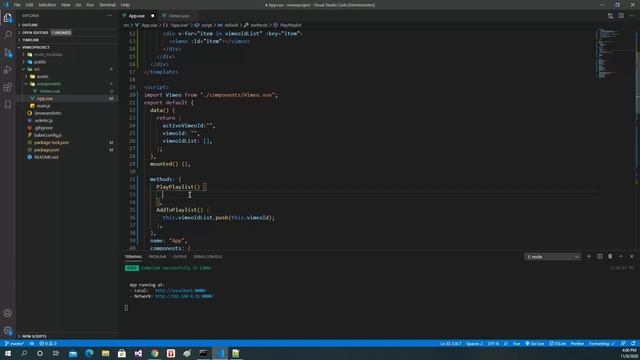
Task: Add a new terminal with plus icon
Action: click(x=589, y=256)
